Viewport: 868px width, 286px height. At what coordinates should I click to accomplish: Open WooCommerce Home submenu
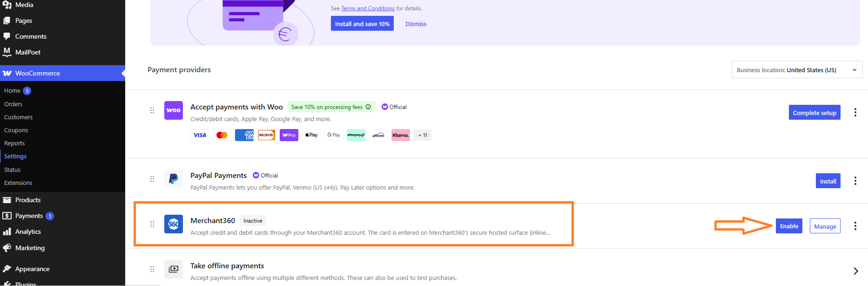[12, 91]
